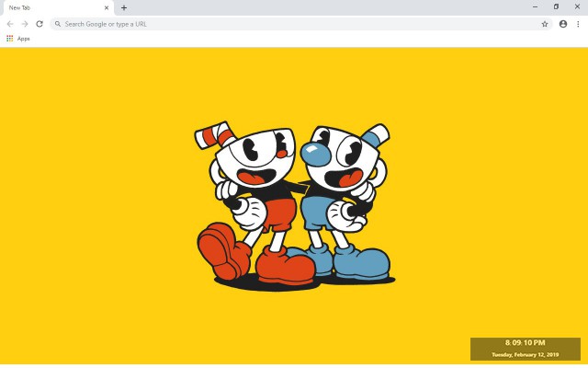This screenshot has height=368, width=588.
Task: Open the user profile avatar icon
Action: (563, 24)
